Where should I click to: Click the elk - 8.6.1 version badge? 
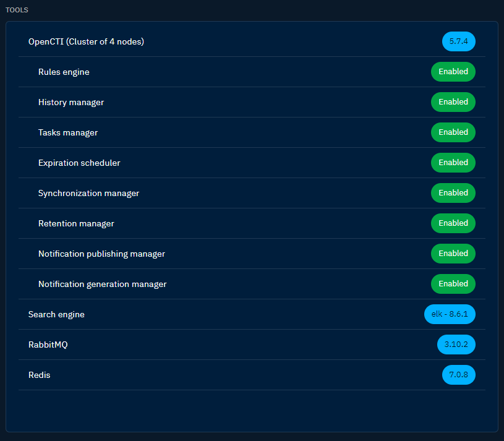[x=450, y=314]
